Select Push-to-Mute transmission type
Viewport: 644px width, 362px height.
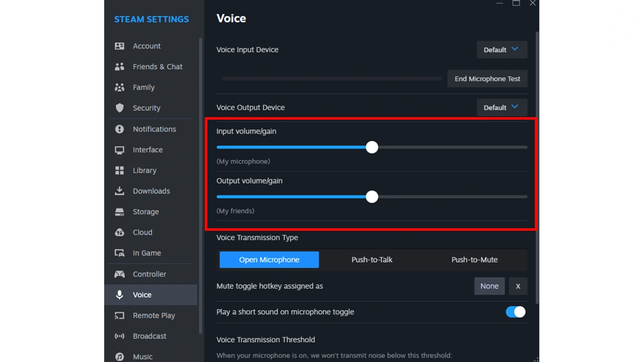click(474, 259)
